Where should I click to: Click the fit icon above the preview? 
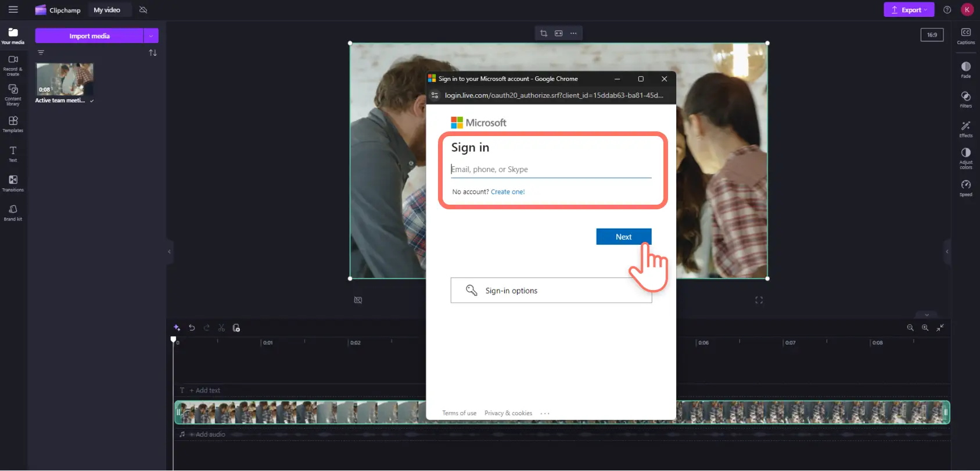559,33
